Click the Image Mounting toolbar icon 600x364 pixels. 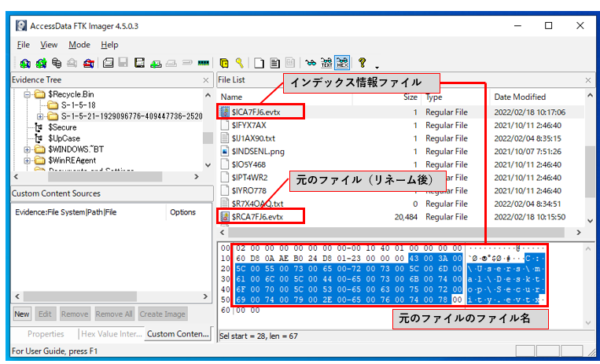click(57, 63)
